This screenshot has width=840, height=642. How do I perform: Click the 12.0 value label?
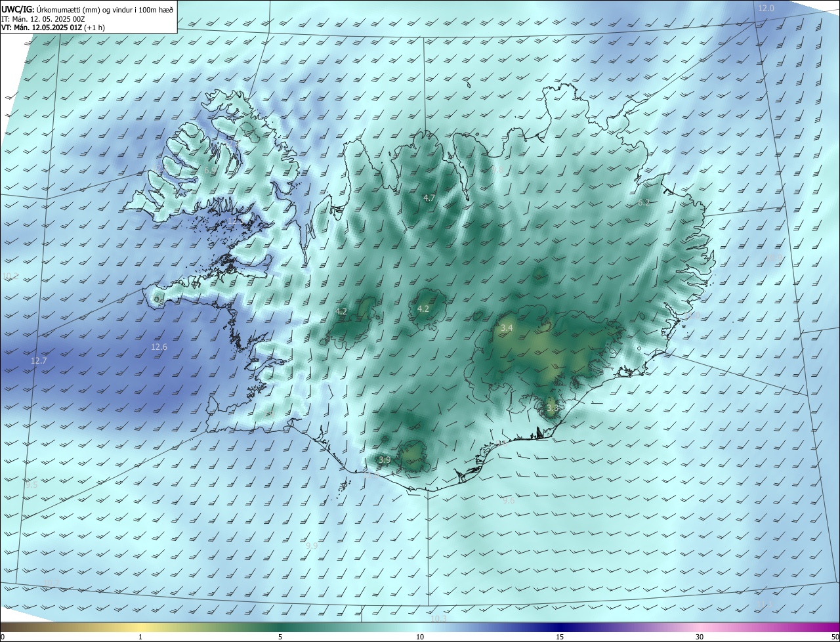pos(766,8)
